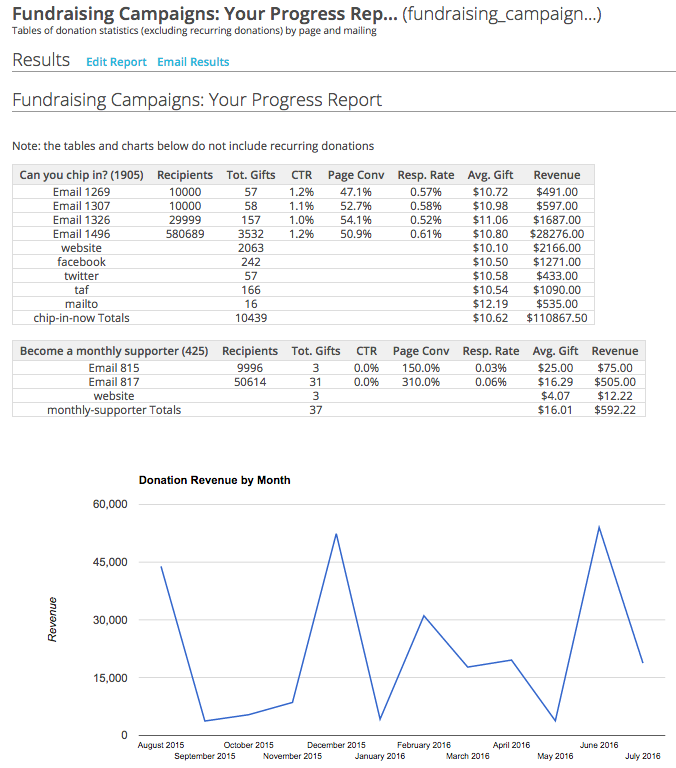The image size is (676, 768).
Task: Select the Email 1496 row label
Action: point(81,234)
